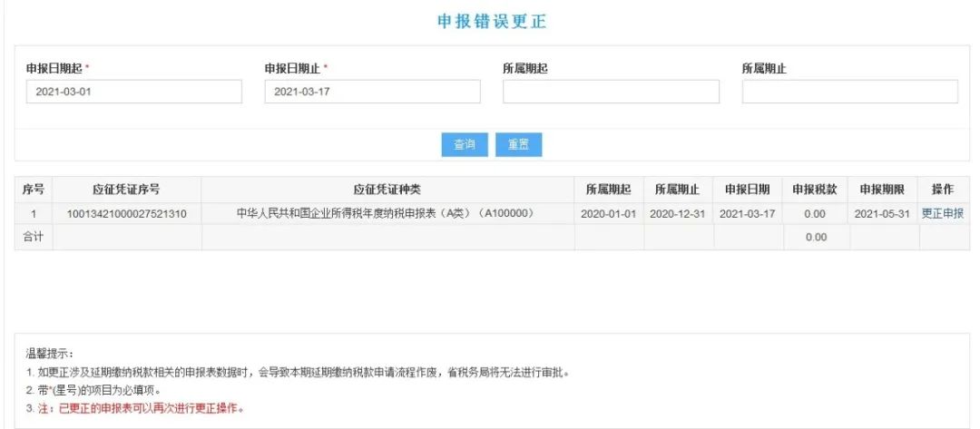
Task: Click the 申报错误更正 page title
Action: click(x=491, y=21)
